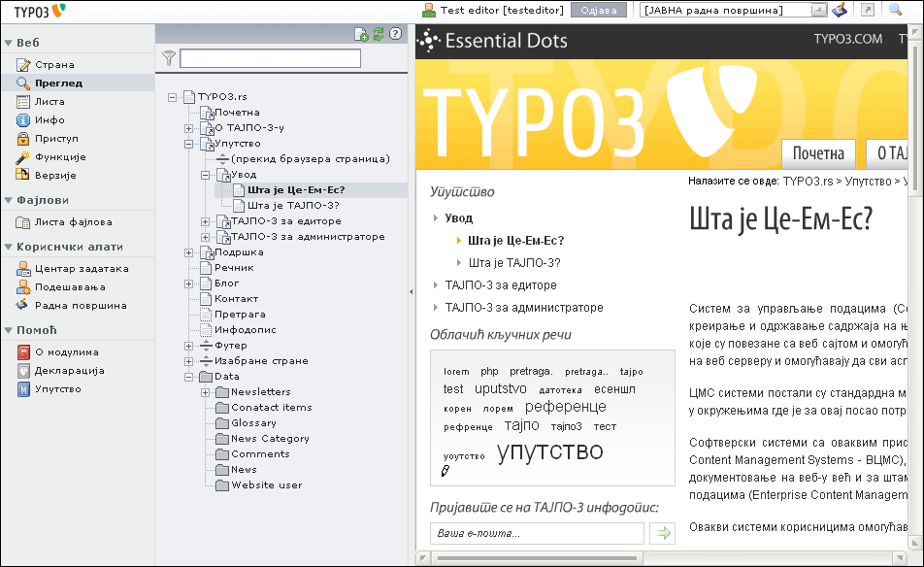Viewport: 924px width, 567px height.
Task: Collapse the Увод tree node
Action: (x=205, y=175)
